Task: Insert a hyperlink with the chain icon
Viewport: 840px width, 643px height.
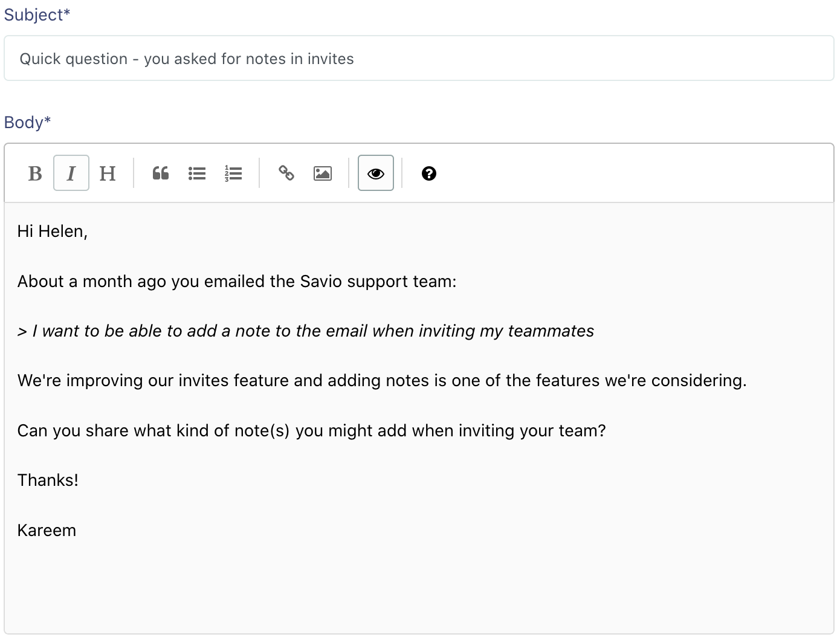Action: click(x=286, y=173)
